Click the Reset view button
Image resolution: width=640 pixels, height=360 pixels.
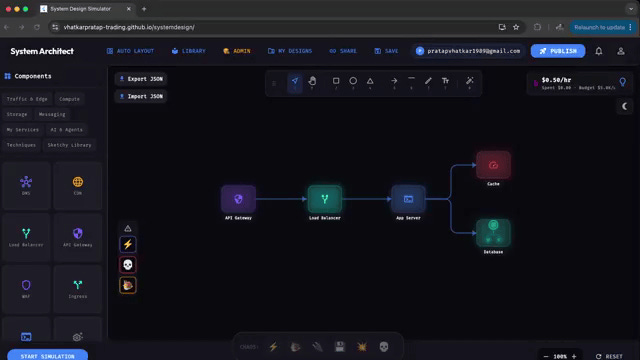(x=609, y=356)
